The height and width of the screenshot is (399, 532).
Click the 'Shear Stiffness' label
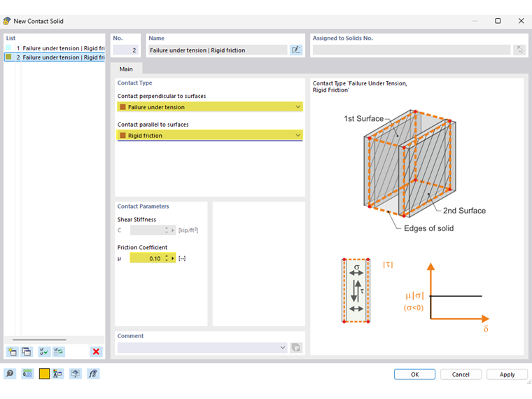(136, 220)
